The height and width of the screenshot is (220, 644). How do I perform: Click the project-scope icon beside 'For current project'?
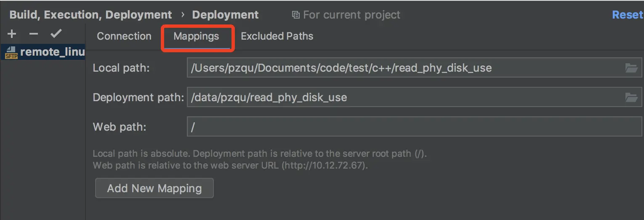click(295, 15)
